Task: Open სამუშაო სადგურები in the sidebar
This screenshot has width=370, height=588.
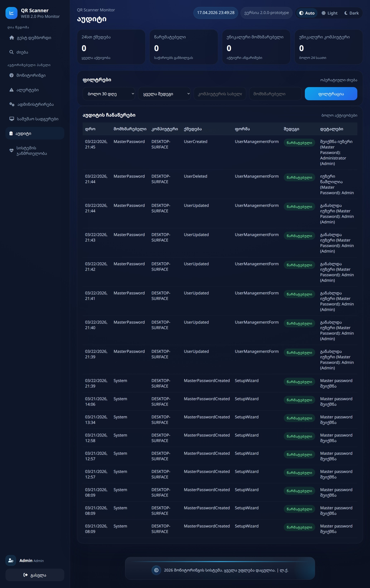Action: point(35,119)
